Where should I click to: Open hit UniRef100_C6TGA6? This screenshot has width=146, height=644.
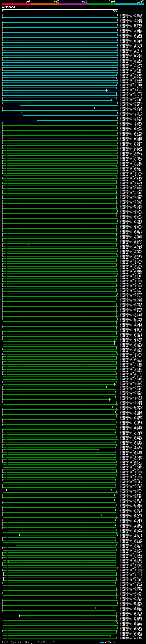click(131, 35)
